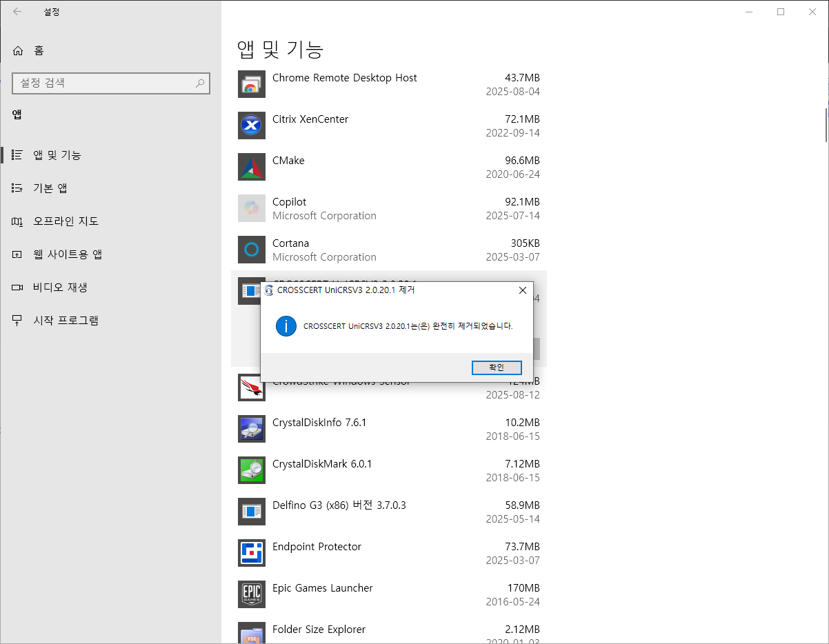The image size is (829, 644).
Task: Click the 170MB size of Epic Games Launcher
Action: 523,588
